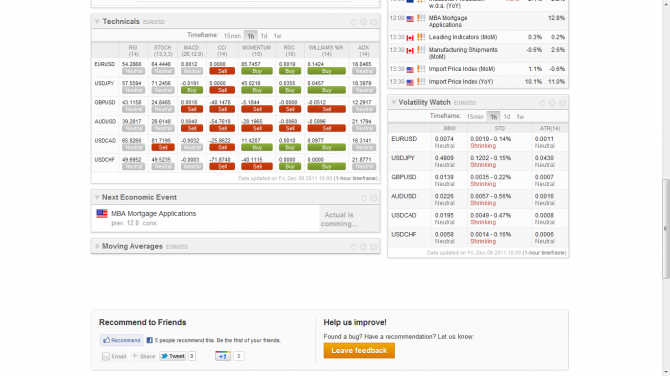Click USDCHF row label in Volatility Watch
670x376 pixels.
click(x=403, y=235)
